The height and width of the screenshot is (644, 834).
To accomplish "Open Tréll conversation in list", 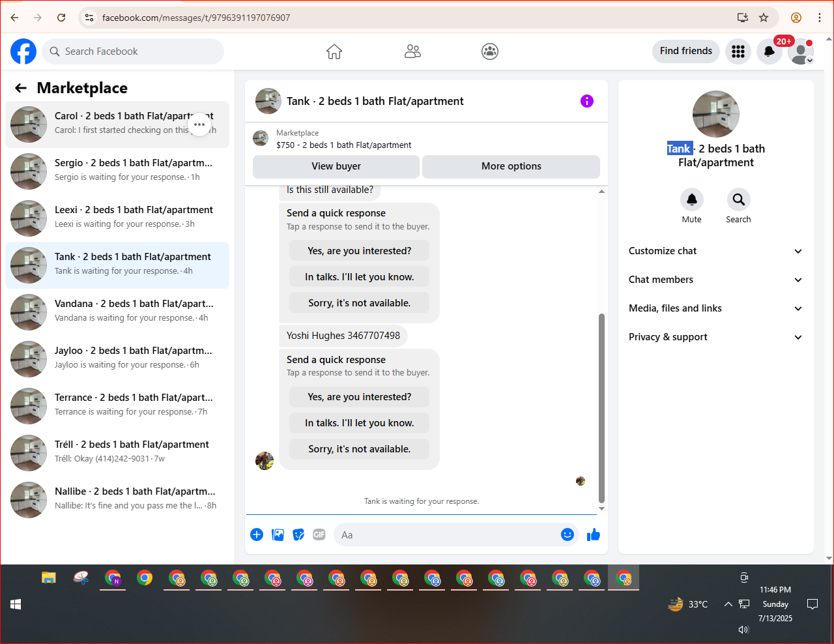I will click(x=117, y=453).
